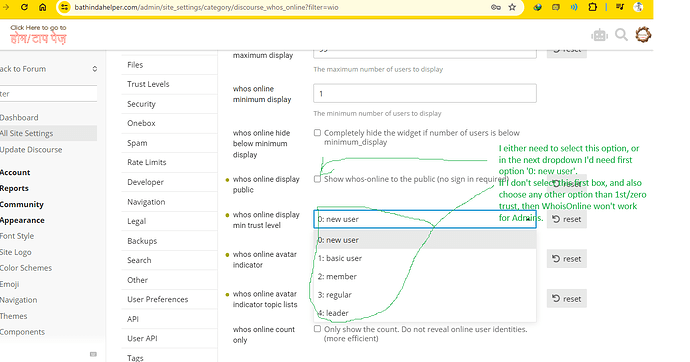Open the forum search magnifier icon

point(621,35)
